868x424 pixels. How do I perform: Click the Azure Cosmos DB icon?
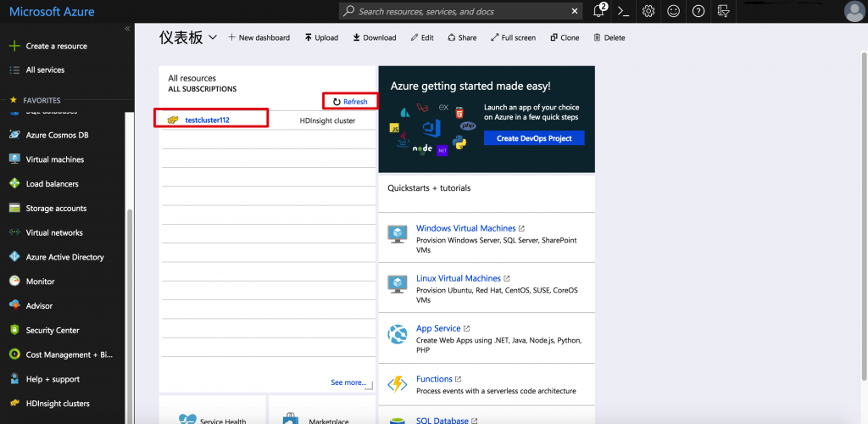pyautogui.click(x=15, y=135)
